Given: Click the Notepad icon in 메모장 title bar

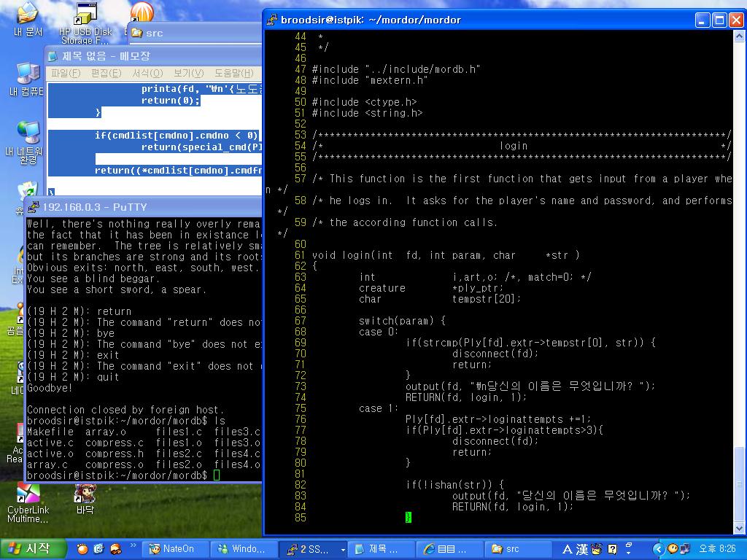Looking at the screenshot, I should point(53,56).
